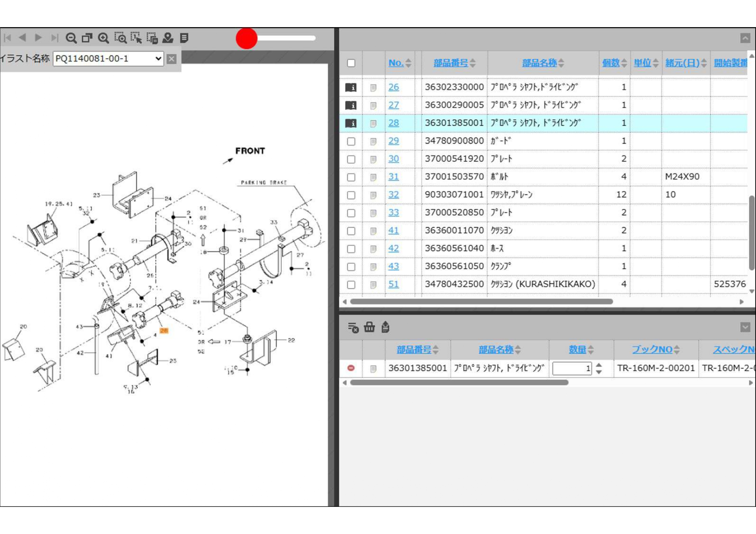Toggle the select-all checkbox in table header

351,63
